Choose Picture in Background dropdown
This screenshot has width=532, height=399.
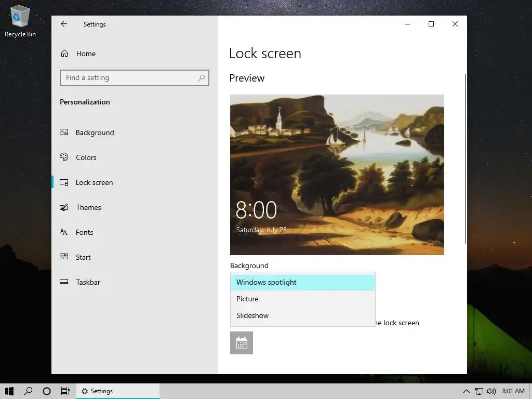[303, 299]
